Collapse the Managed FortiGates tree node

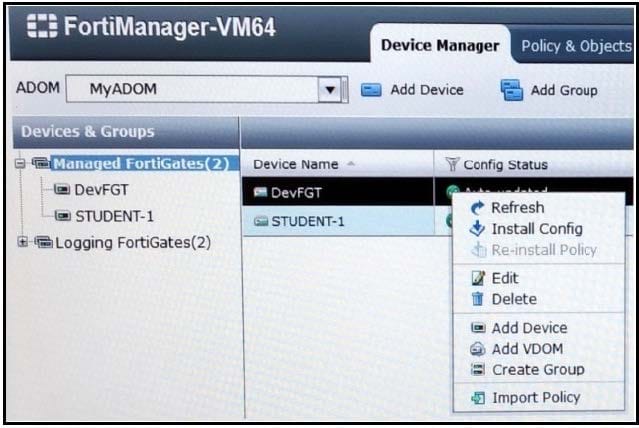tap(20, 164)
